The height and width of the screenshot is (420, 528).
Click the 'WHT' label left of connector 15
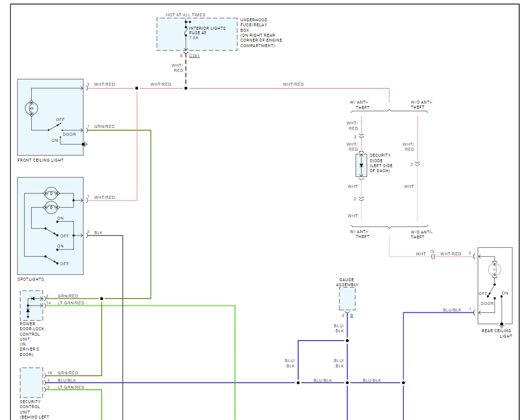pos(421,254)
